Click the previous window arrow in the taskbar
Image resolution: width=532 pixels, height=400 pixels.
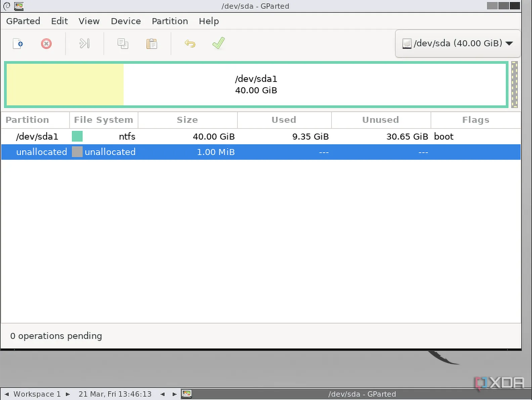[x=163, y=394]
